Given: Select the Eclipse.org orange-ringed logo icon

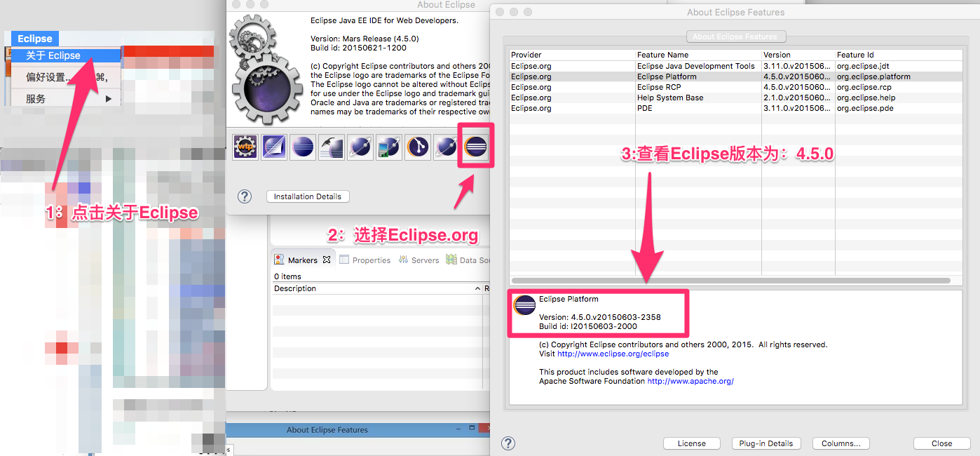Looking at the screenshot, I should click(476, 147).
